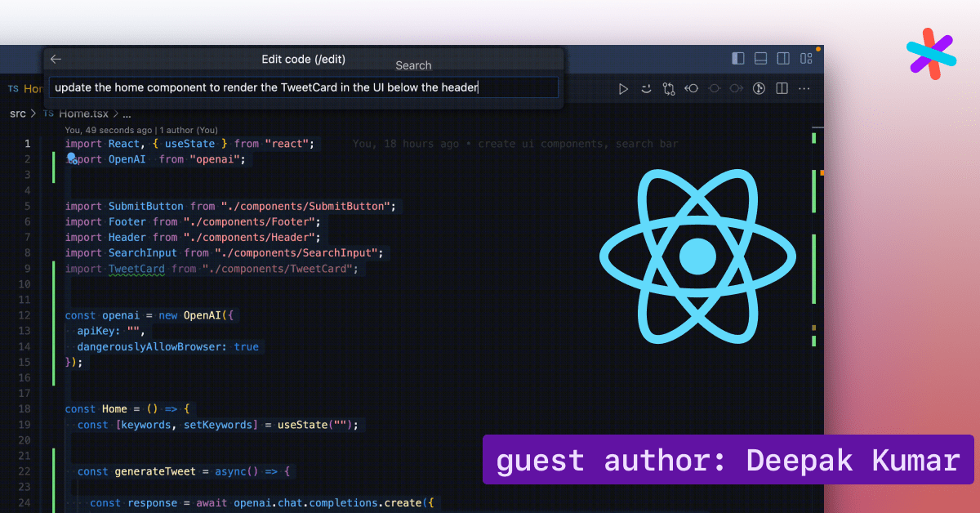Click the setKeywords identifier on line 19
Viewport: 980px width, 513px height.
tap(217, 425)
